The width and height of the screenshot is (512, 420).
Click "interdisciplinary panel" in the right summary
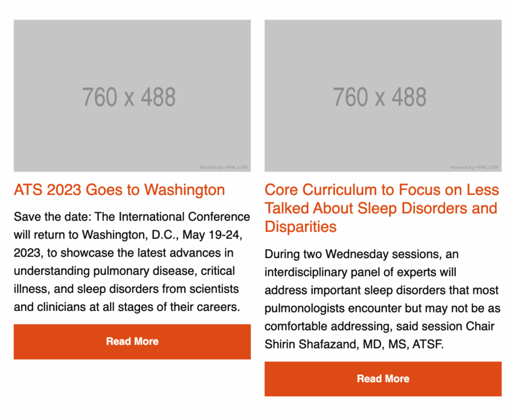[x=319, y=272]
